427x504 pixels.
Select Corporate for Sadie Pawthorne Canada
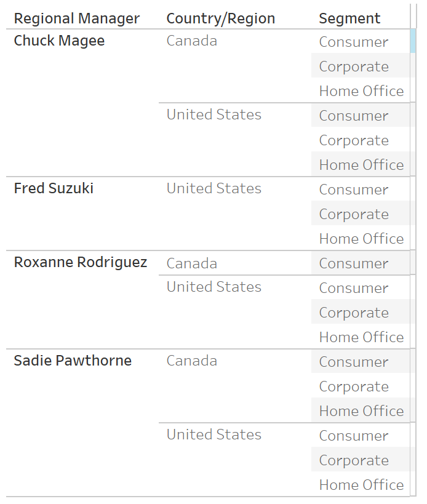[354, 386]
